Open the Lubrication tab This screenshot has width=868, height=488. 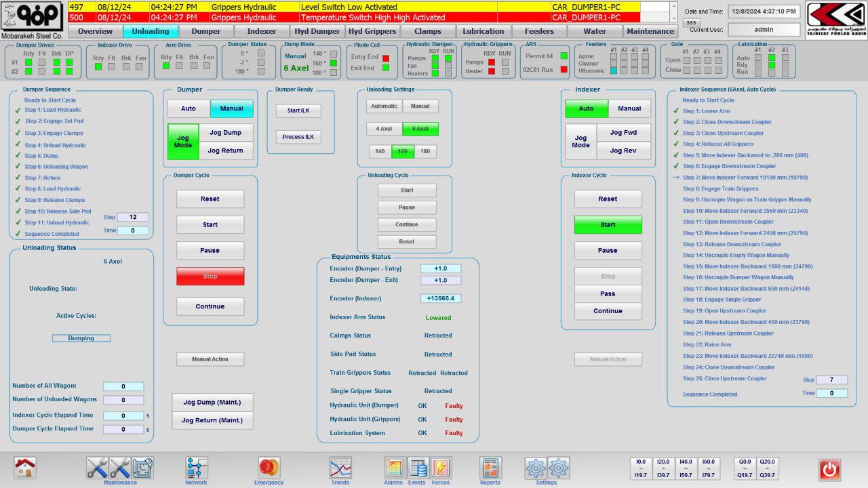click(x=483, y=31)
